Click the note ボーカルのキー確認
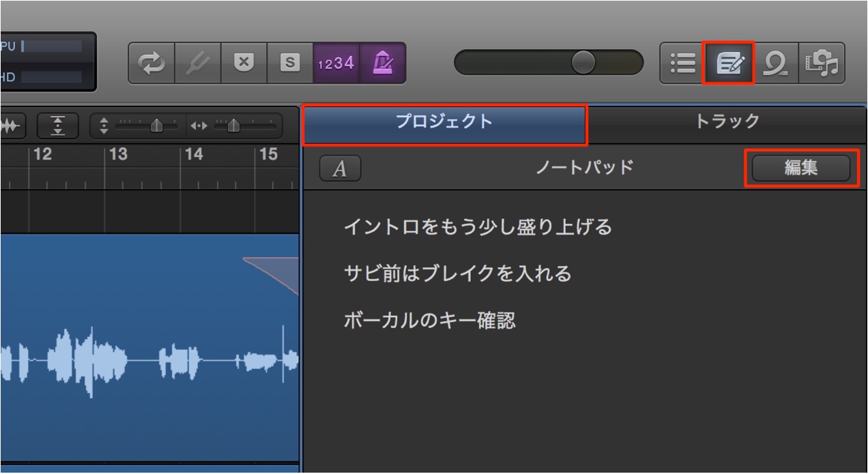Image resolution: width=868 pixels, height=474 pixels. [430, 321]
